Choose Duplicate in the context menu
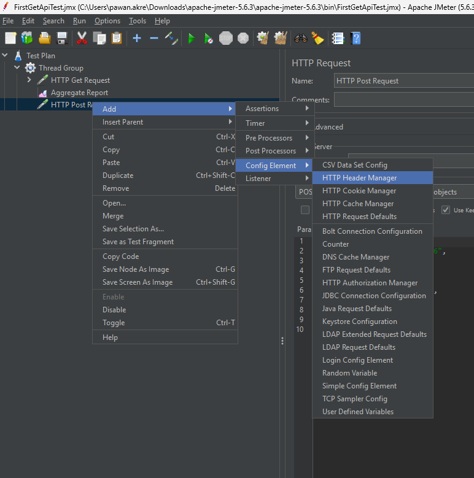Viewport: 474px width, 478px height. (165, 175)
